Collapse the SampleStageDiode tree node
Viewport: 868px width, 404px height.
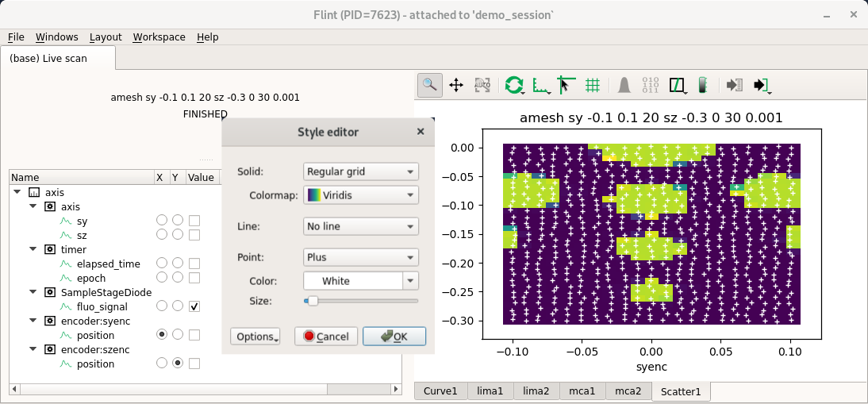point(33,292)
